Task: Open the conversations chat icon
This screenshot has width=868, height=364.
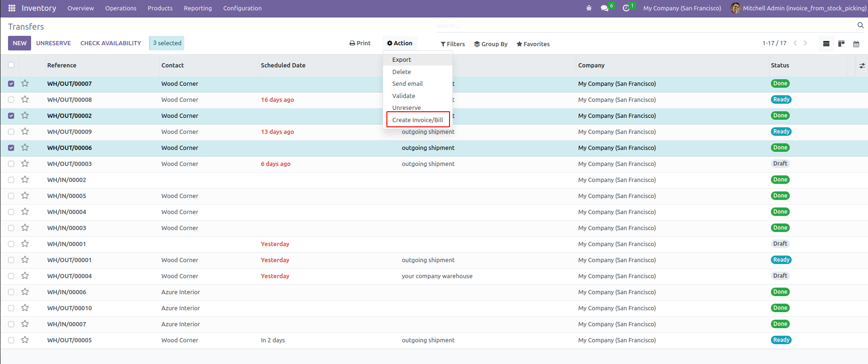Action: [x=605, y=8]
